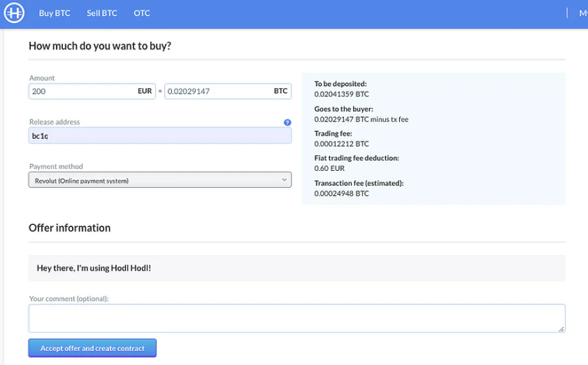Select the Revolut payment method combo box

(x=160, y=180)
